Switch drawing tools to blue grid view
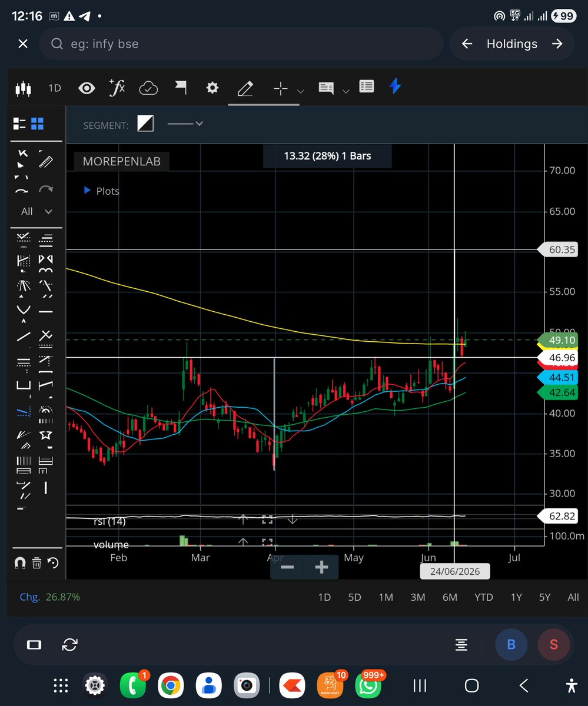The image size is (588, 706). tap(38, 124)
